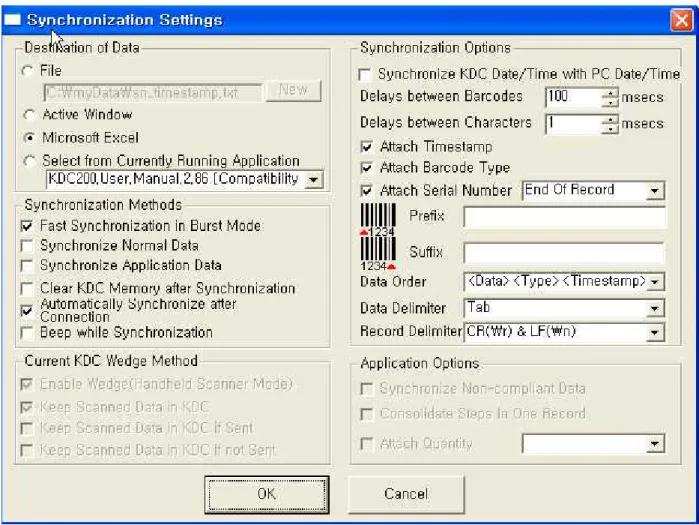This screenshot has height=525, width=699.
Task: Uncheck Attach Timestamp option
Action: tap(366, 147)
